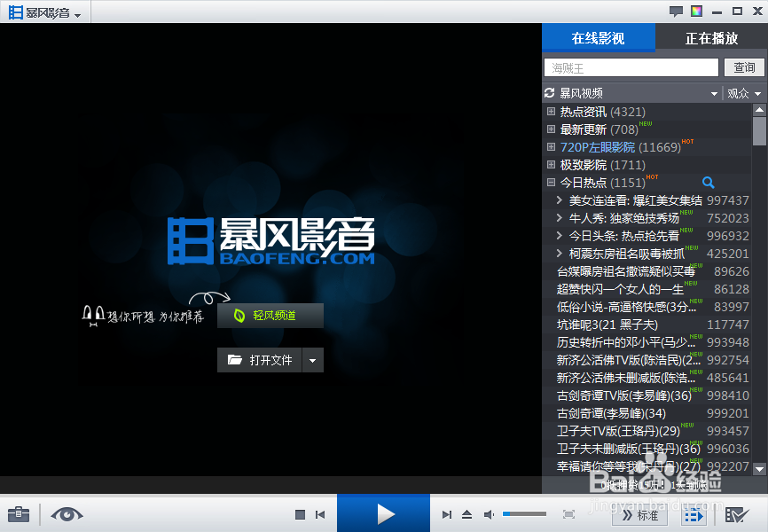Expand the 热点资讯 category
Image resolution: width=768 pixels, height=532 pixels.
(551, 111)
